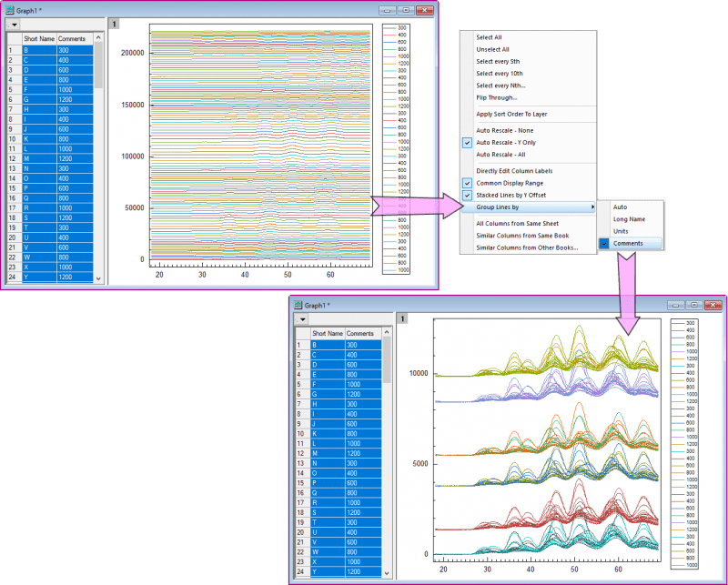This screenshot has width=728, height=585.
Task: Select Auto in Group Lines submenu
Action: (x=620, y=207)
